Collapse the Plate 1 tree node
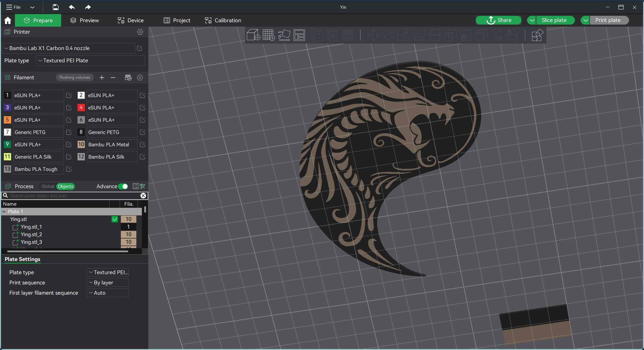Image resolution: width=644 pixels, height=350 pixels. point(4,212)
